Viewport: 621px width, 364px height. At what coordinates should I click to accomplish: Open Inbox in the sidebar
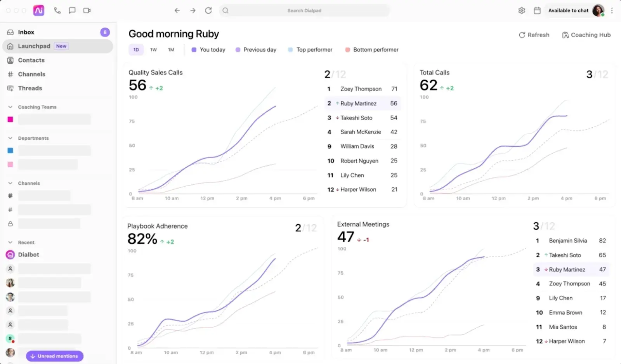click(26, 32)
